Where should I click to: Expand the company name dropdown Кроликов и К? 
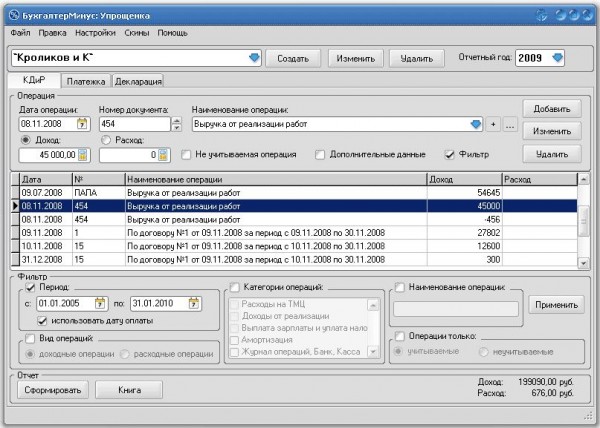point(254,59)
